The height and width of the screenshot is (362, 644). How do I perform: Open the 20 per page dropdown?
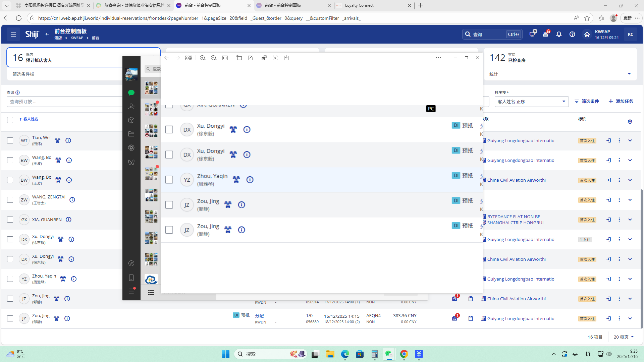[624, 337]
